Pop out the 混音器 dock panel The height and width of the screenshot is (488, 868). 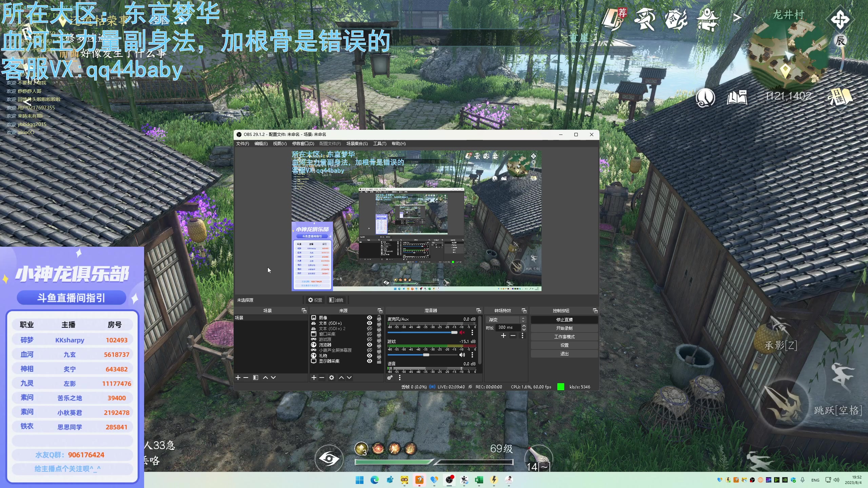pos(479,311)
